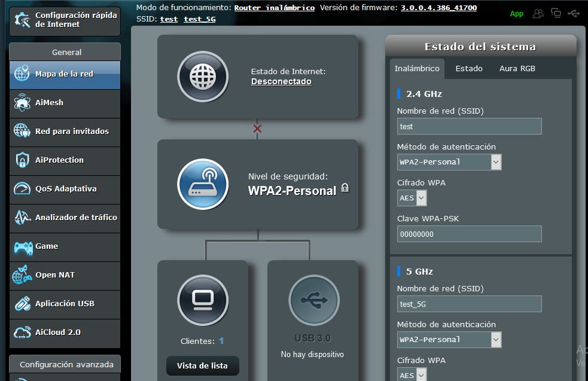Click the firmware version link
The image size is (588, 381).
438,8
